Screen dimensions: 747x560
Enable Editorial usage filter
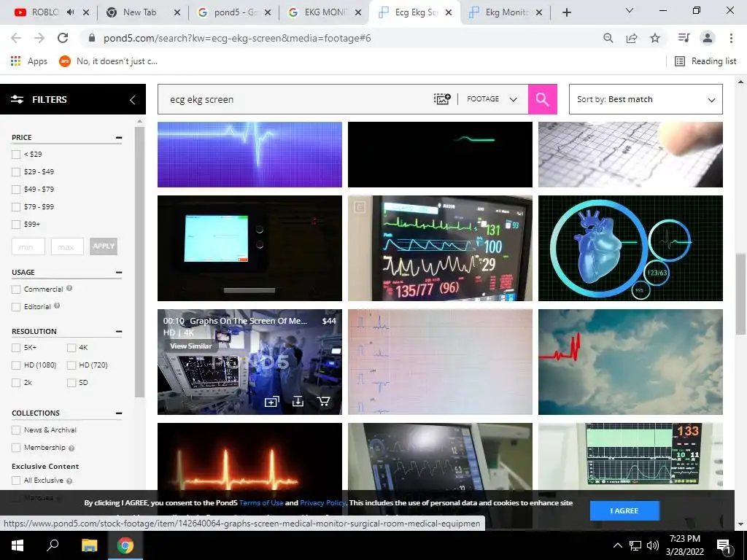pos(16,307)
